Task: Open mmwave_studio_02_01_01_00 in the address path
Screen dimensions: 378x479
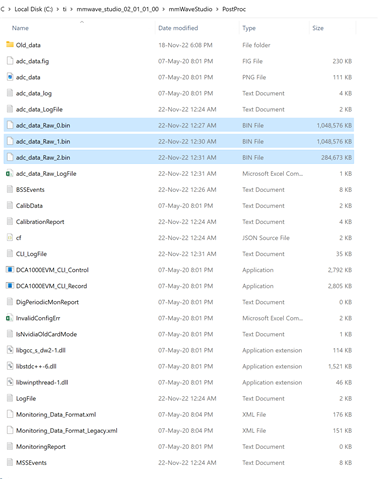Action: coord(118,9)
